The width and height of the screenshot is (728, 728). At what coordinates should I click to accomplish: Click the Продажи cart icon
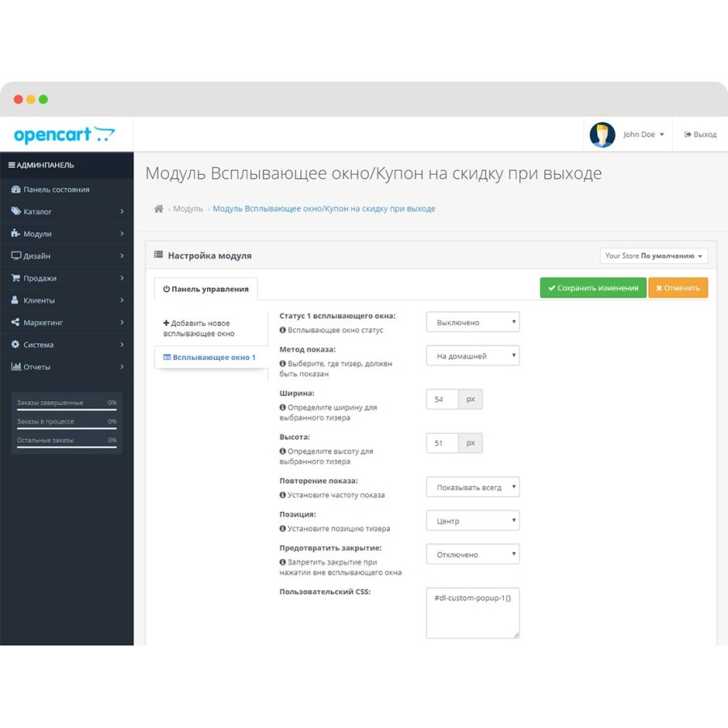[x=16, y=277]
